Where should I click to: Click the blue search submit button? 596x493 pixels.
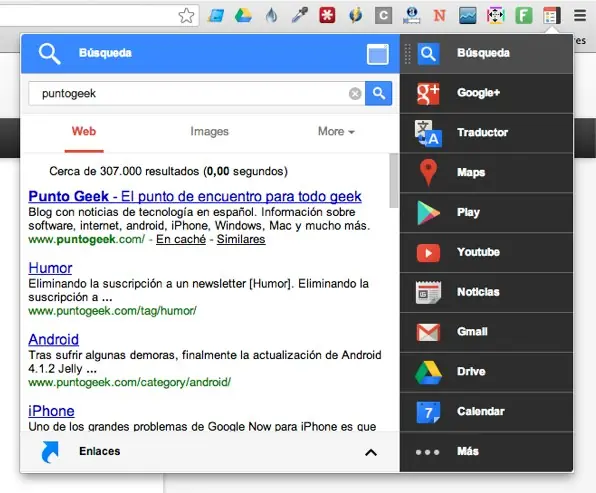point(379,94)
